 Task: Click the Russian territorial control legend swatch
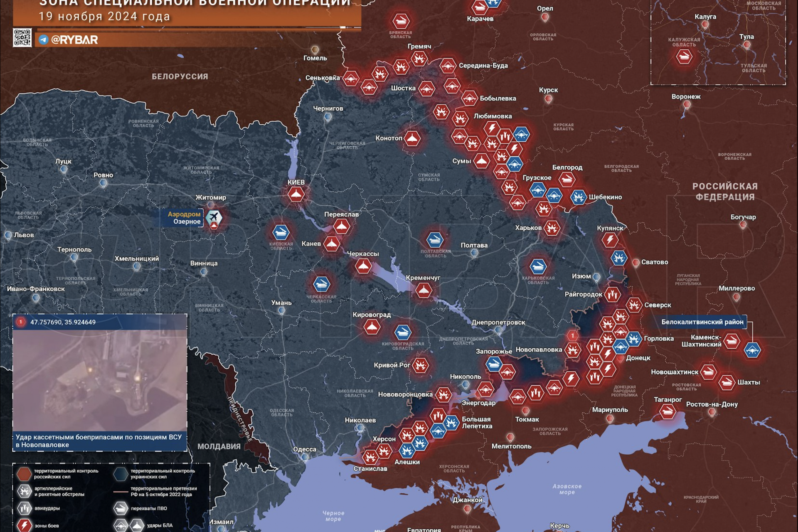(24, 474)
